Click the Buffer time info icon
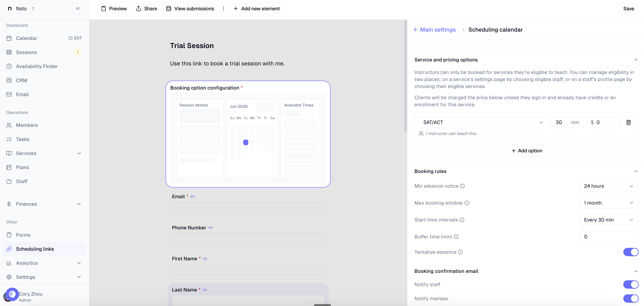 pos(456,237)
